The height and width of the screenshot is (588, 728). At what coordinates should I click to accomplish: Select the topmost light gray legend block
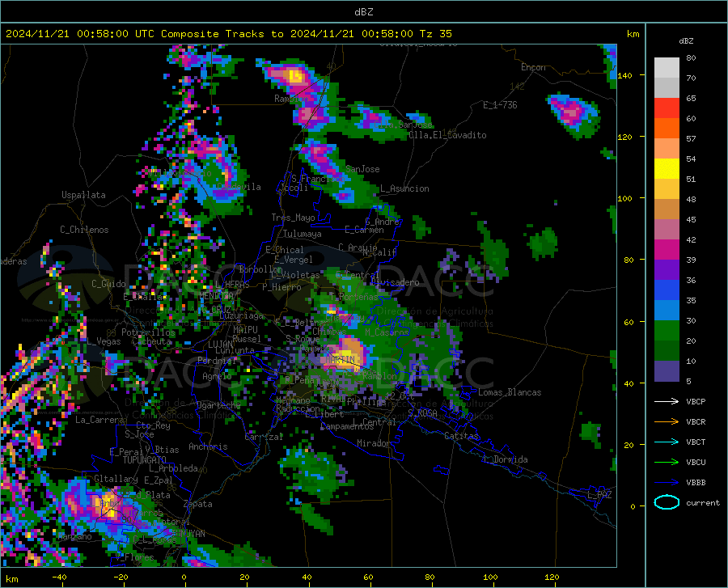tap(667, 68)
